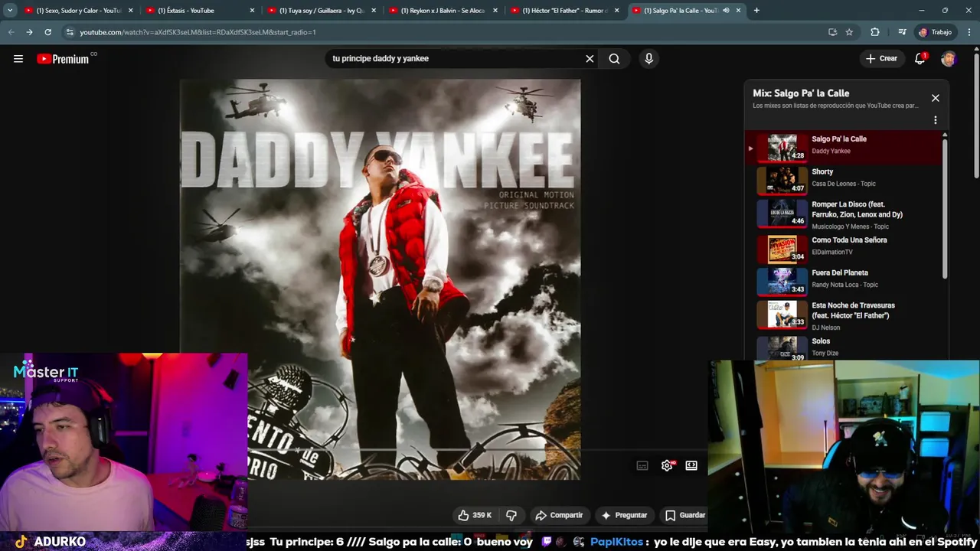Open the Crear menu

(881, 58)
